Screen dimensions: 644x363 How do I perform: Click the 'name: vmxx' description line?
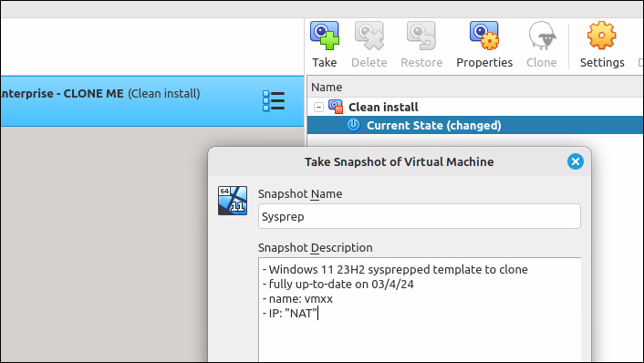297,299
